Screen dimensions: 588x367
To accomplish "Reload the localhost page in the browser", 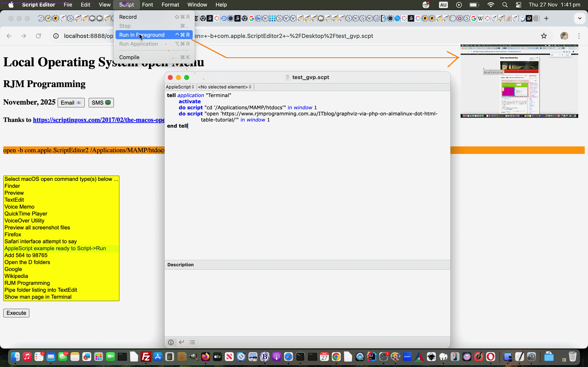I will point(38,36).
